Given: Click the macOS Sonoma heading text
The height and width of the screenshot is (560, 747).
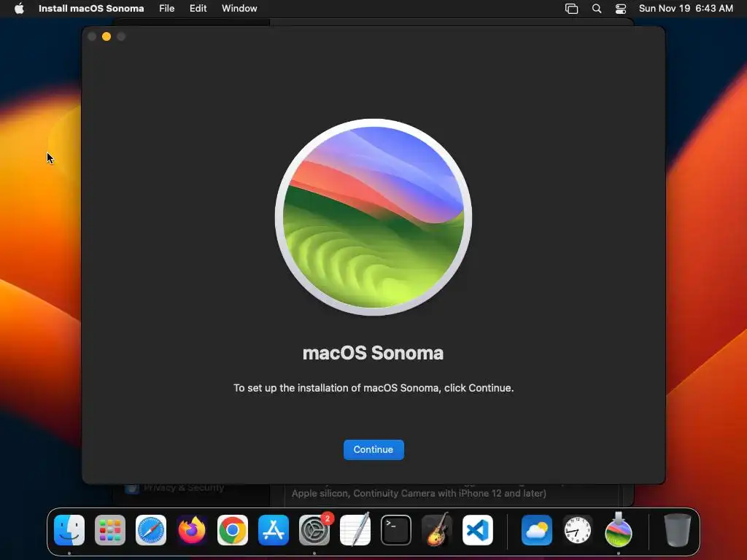Looking at the screenshot, I should click(x=373, y=354).
